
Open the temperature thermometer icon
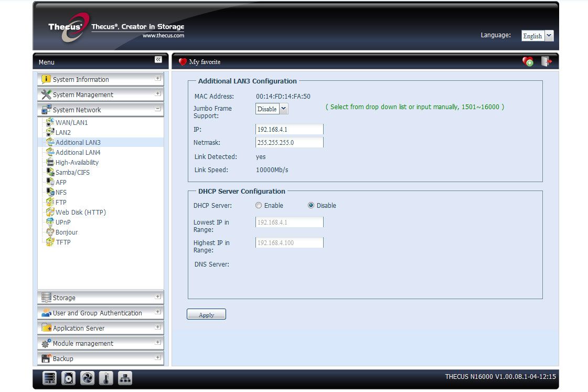point(106,378)
